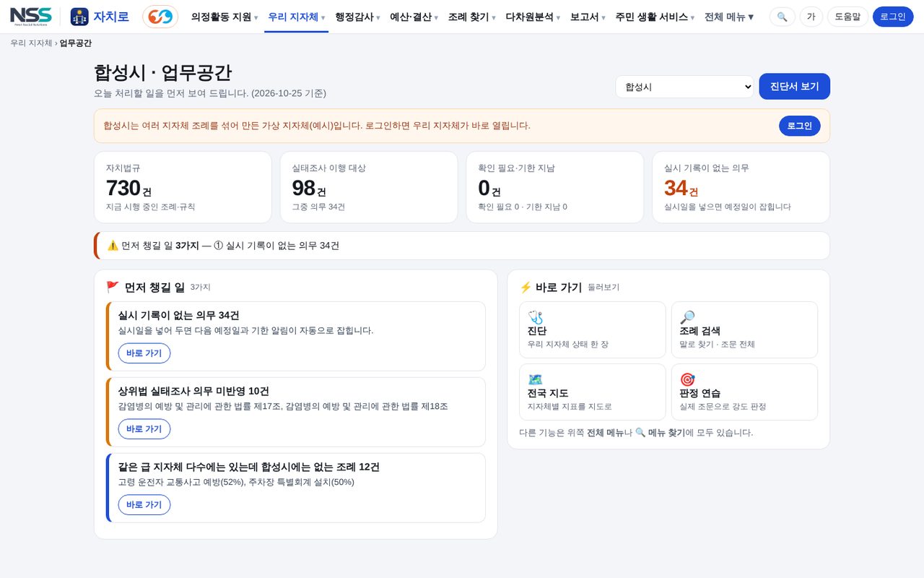The width and height of the screenshot is (924, 578).
Task: Open the 합성시 municipality dropdown
Action: click(684, 87)
